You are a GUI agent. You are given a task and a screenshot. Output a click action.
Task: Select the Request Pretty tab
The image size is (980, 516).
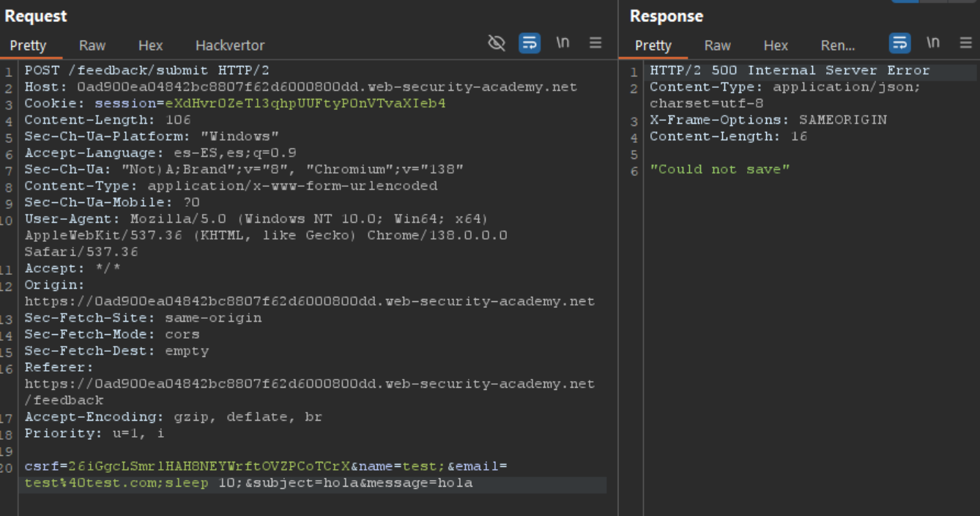pos(28,45)
